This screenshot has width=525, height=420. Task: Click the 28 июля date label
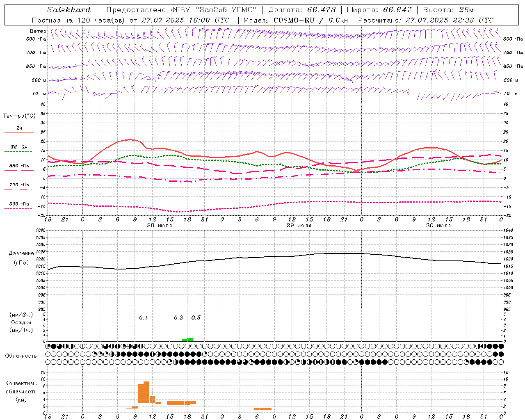pyautogui.click(x=160, y=226)
